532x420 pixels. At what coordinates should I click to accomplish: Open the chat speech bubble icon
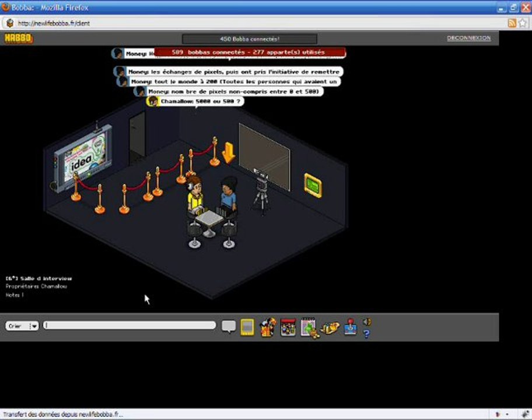228,326
